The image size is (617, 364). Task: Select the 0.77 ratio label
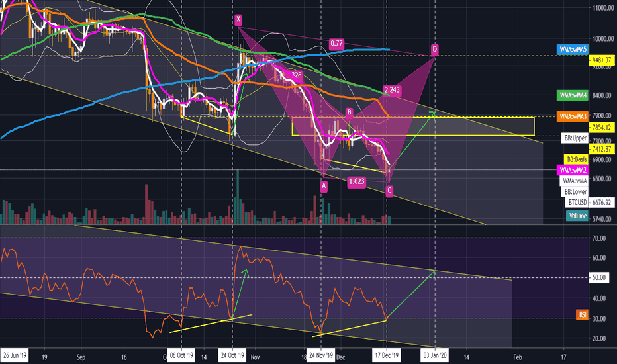[336, 43]
